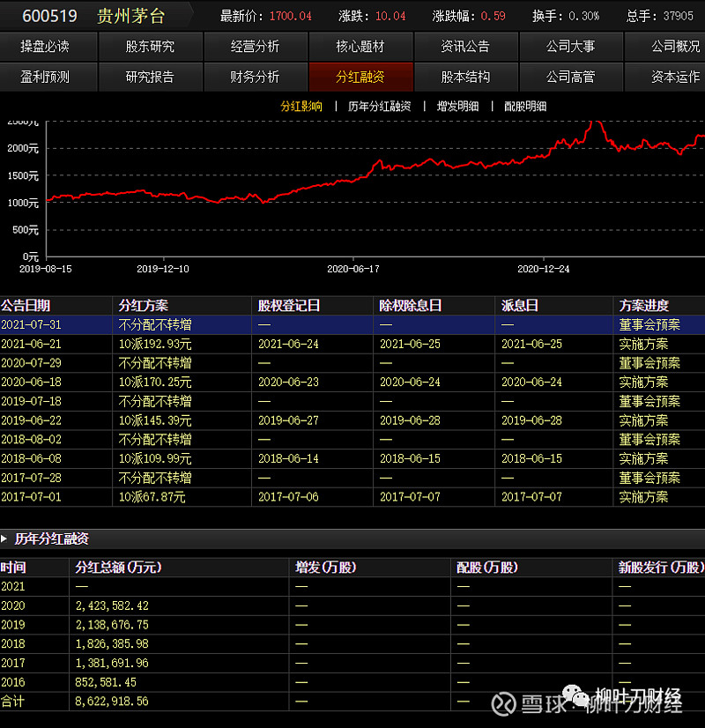Open the 财务分析 tab

pos(256,77)
